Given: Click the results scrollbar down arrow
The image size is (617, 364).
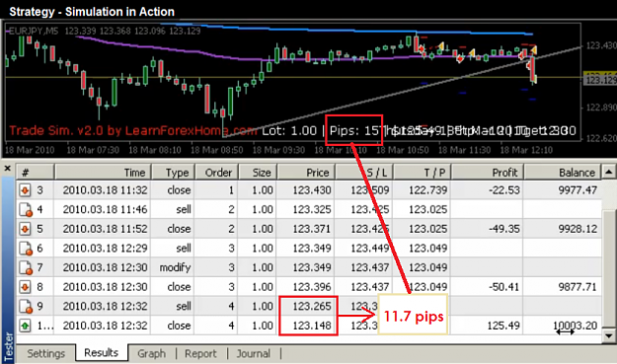Looking at the screenshot, I should point(609,336).
